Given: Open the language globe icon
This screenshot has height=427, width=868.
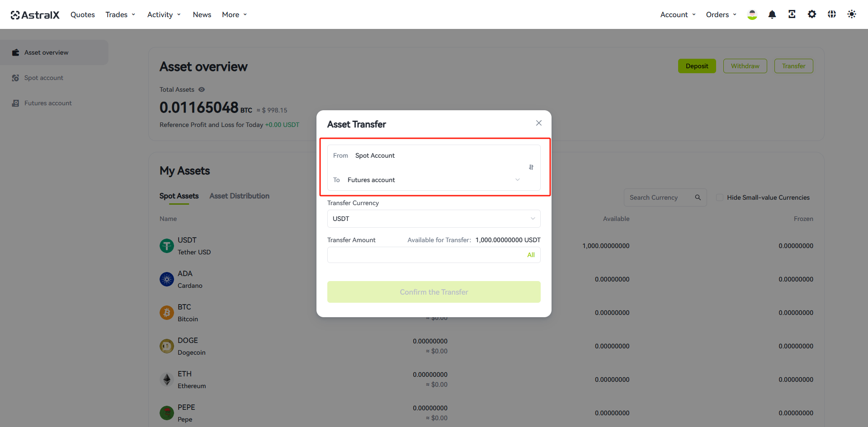Looking at the screenshot, I should (832, 14).
